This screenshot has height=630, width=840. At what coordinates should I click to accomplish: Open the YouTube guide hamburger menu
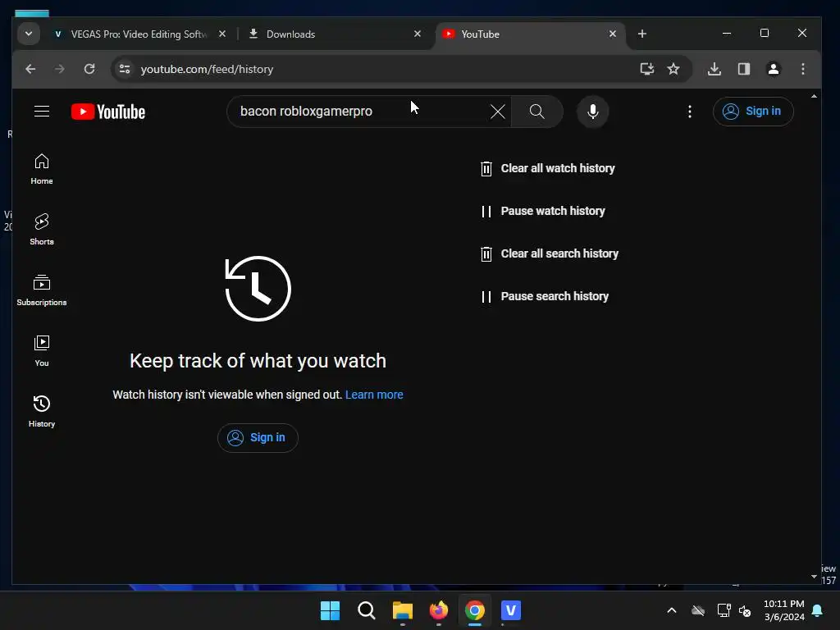42,112
